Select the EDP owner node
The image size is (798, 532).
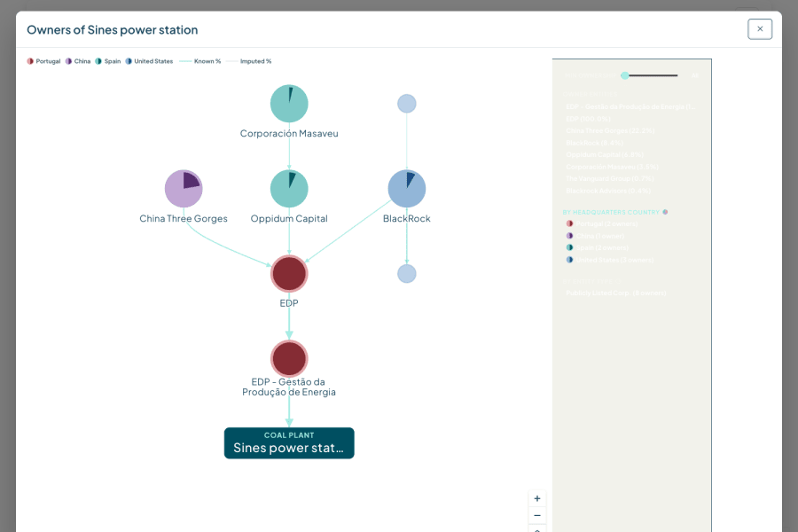tap(289, 274)
